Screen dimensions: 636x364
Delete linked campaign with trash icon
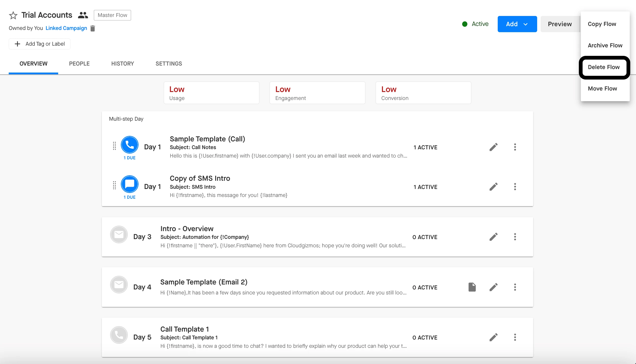click(93, 28)
